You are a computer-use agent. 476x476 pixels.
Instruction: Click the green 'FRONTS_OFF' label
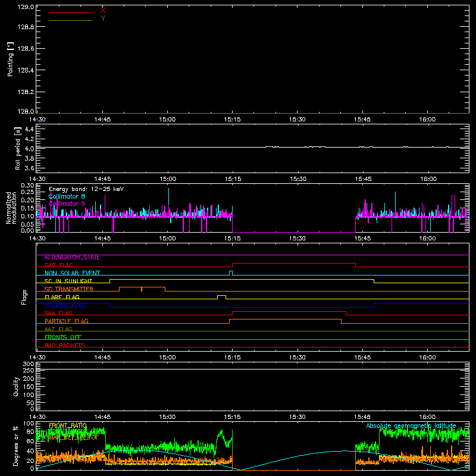63,337
